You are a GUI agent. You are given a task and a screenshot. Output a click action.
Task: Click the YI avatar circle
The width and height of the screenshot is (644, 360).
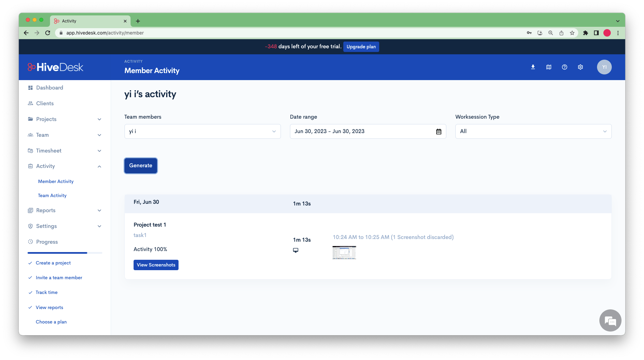click(604, 67)
